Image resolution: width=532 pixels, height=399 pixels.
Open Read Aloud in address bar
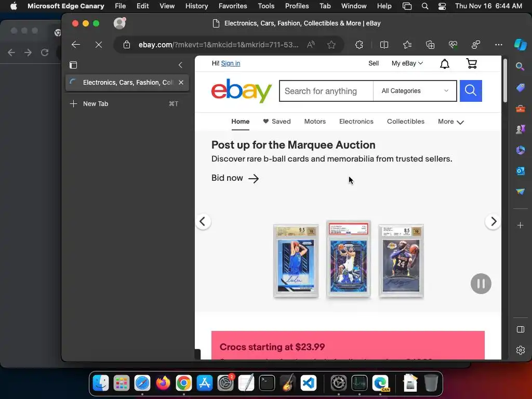311,45
